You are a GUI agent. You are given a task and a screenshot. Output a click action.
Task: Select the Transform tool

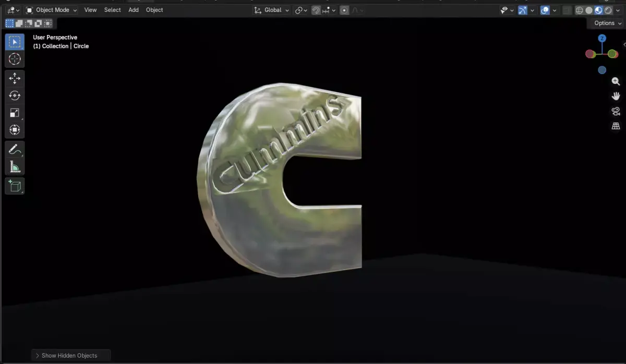(15, 130)
